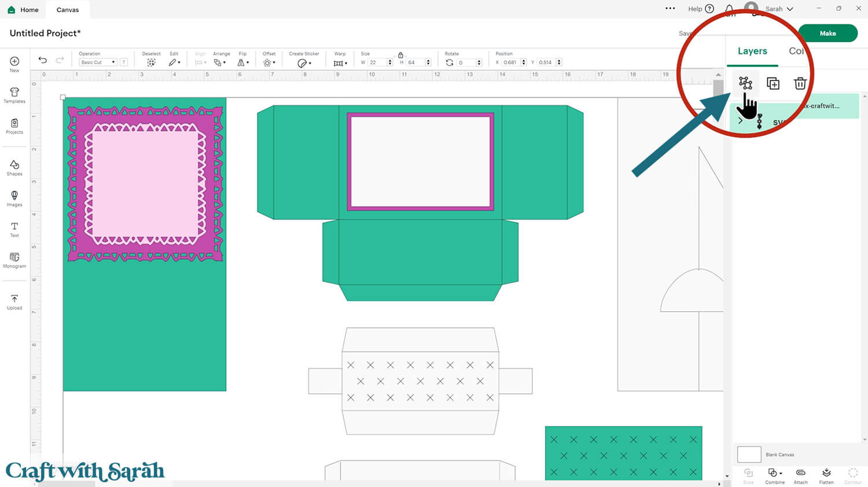Go to the Home tab
This screenshot has width=868, height=487.
tap(23, 10)
